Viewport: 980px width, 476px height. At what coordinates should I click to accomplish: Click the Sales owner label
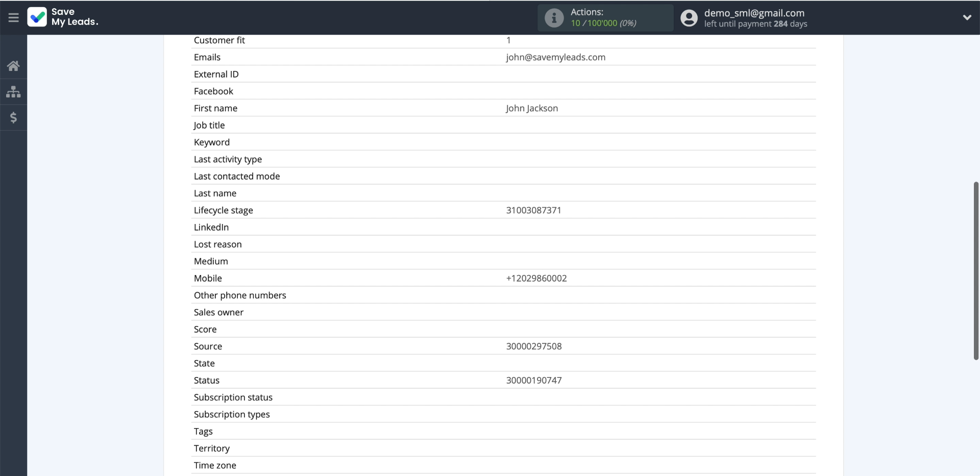218,312
